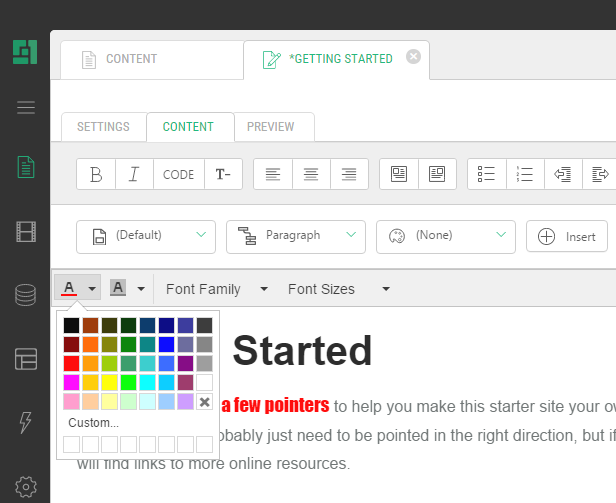Open the (Default) dropdown
This screenshot has height=503, width=616.
pos(146,237)
